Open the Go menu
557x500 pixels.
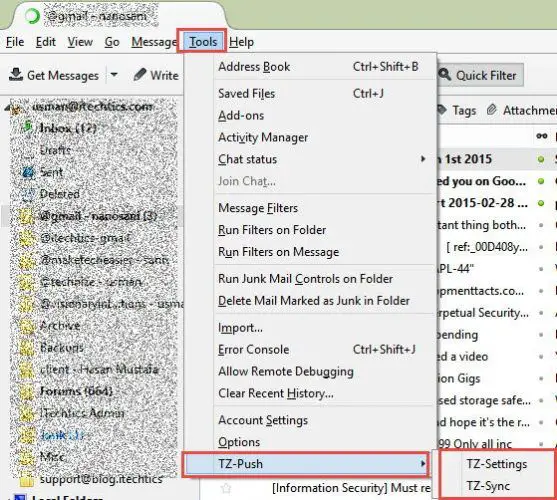click(112, 42)
